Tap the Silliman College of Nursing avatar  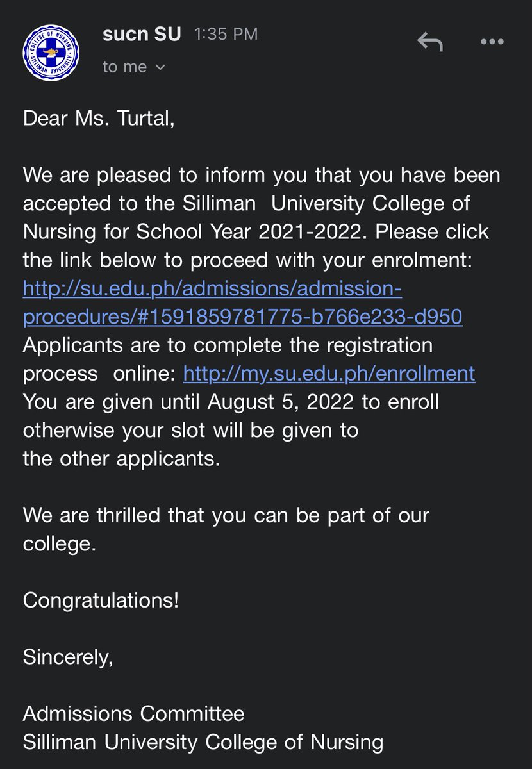[51, 51]
